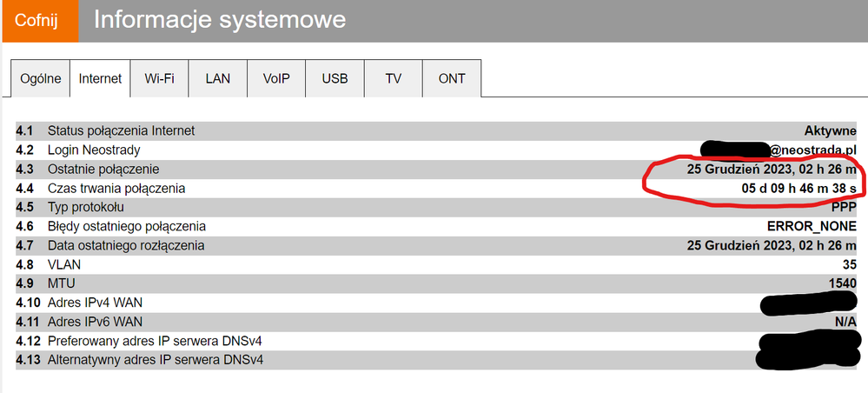Switch to the LAN tab
The height and width of the screenshot is (393, 868).
[x=218, y=78]
